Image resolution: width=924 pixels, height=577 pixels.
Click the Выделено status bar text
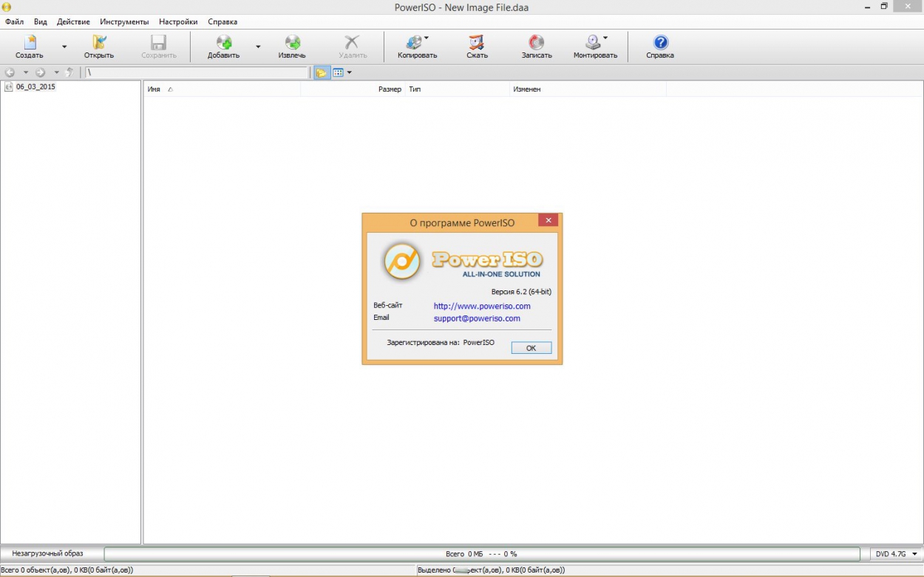tap(491, 570)
